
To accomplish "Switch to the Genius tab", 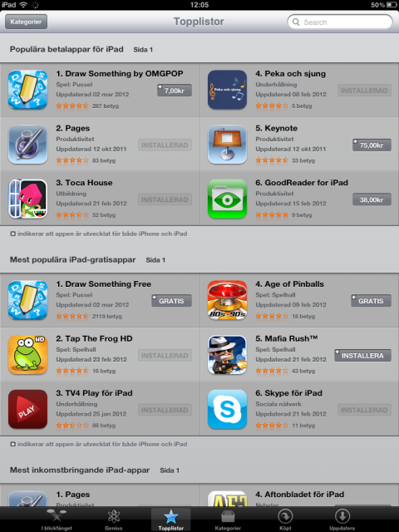I will point(114,520).
